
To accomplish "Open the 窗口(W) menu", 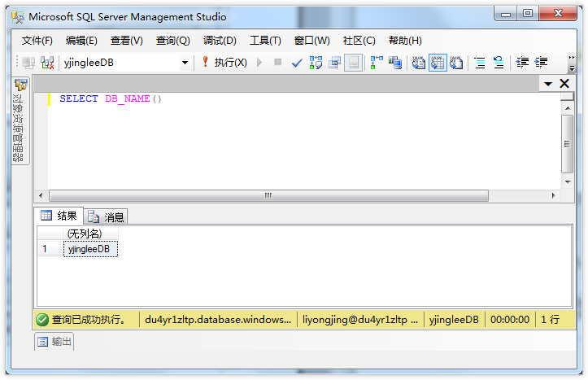I will coord(311,41).
